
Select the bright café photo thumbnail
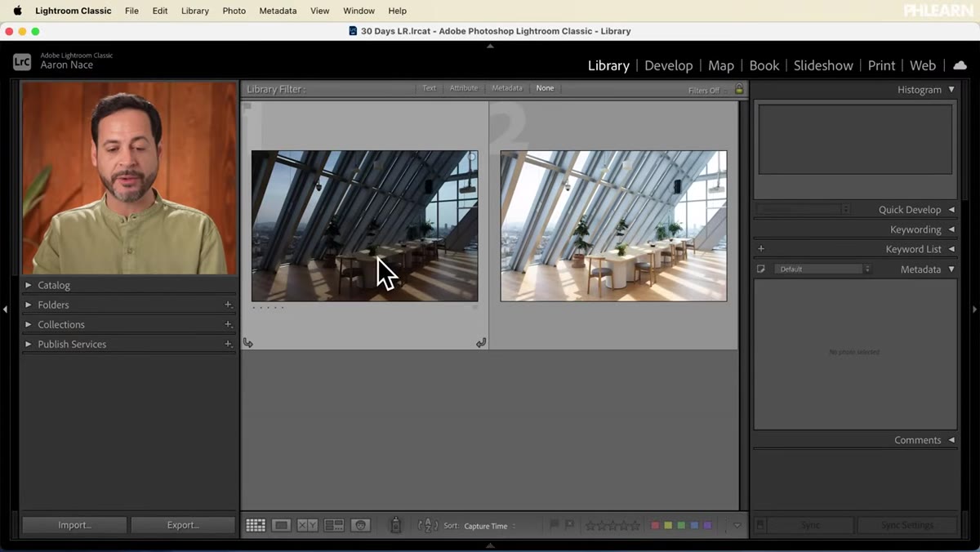613,226
